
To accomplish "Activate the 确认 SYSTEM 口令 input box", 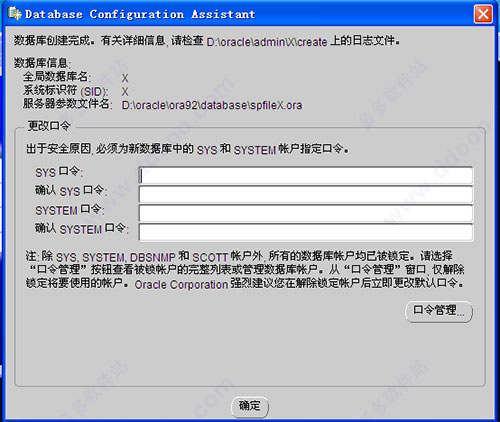I will pyautogui.click(x=306, y=232).
